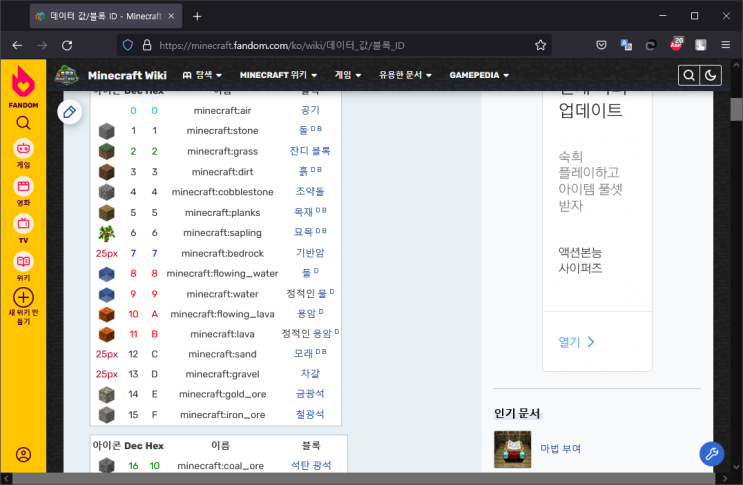This screenshot has width=743, height=485.
Task: Select the 데이터 값/블록 ID browser tab
Action: (106, 17)
